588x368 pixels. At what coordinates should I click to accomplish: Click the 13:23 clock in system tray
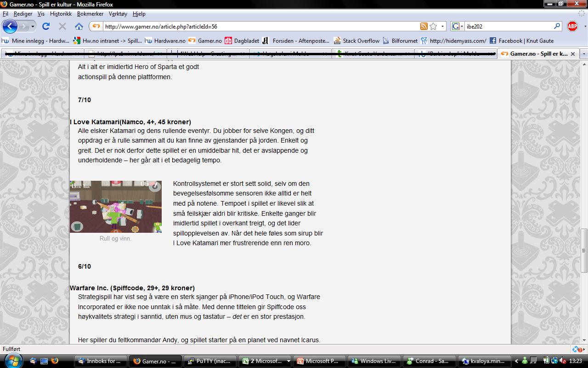tap(576, 361)
